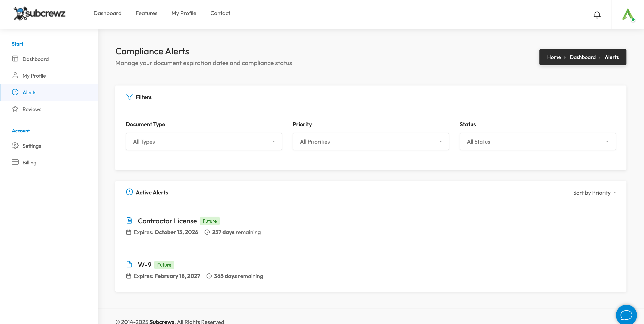Open the Features menu
Screen dimensions: 644x324
click(146, 13)
